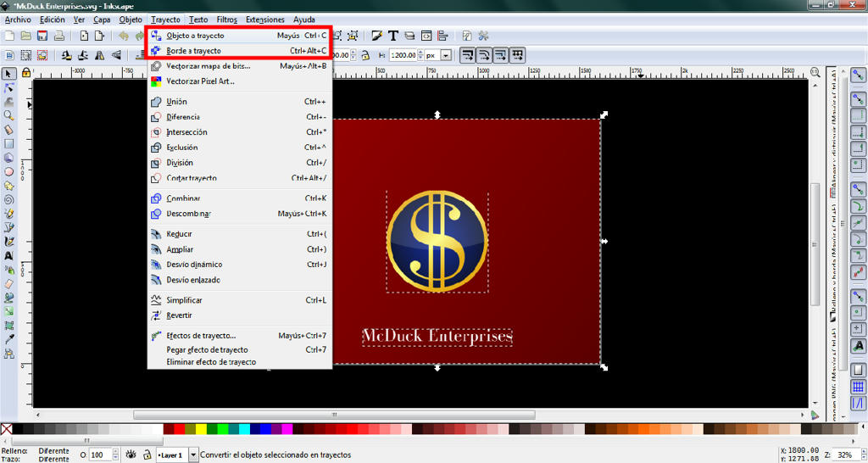Select the Node edit tool
Screen dimensions: 868x463
pos(8,88)
